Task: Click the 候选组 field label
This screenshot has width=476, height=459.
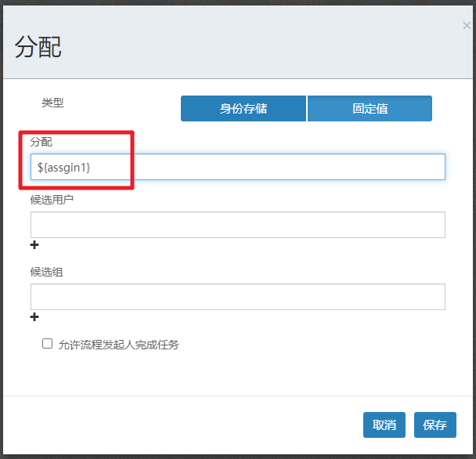Action: click(x=46, y=272)
